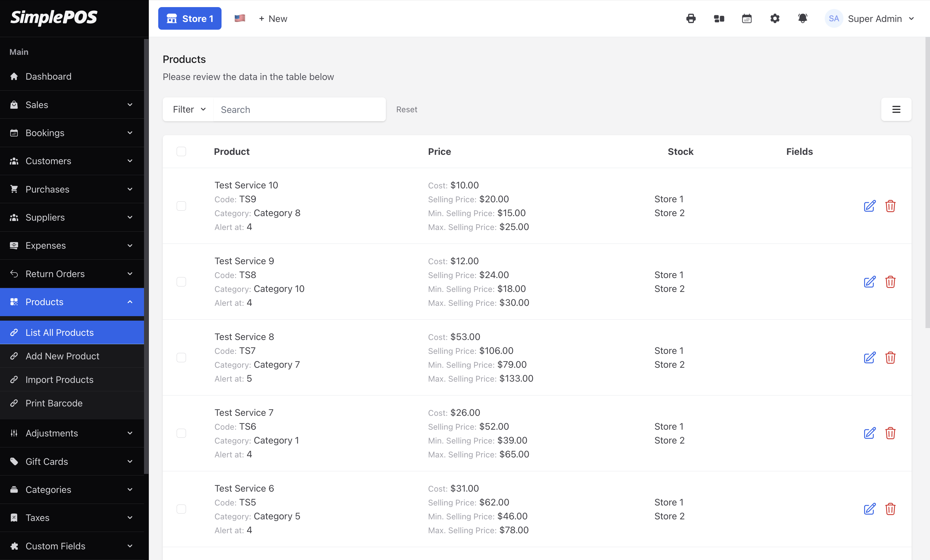This screenshot has width=930, height=560.
Task: Delete Test Service 7 via trash icon
Action: click(x=890, y=433)
